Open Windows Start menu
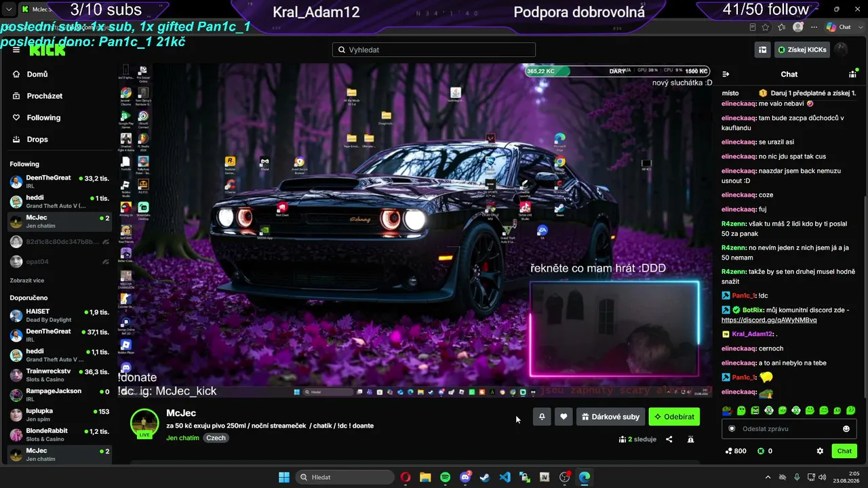Screen dimensions: 868x488 284,477
